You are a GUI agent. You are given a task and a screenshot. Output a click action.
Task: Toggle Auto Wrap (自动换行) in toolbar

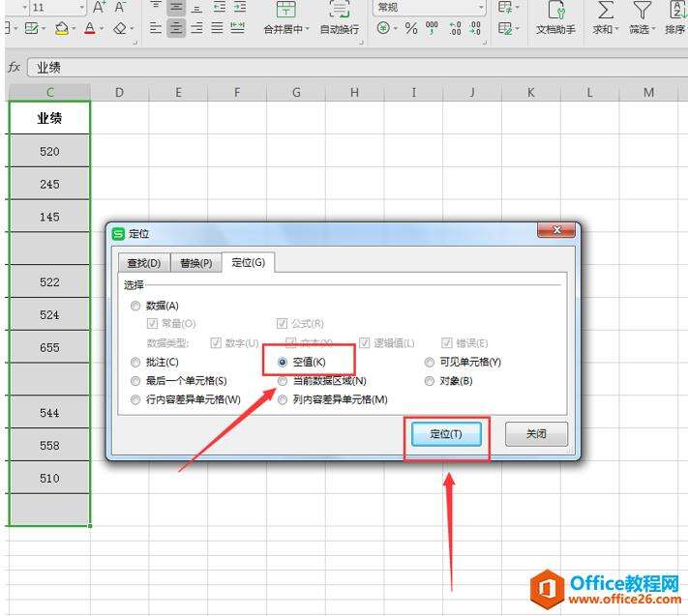339,10
